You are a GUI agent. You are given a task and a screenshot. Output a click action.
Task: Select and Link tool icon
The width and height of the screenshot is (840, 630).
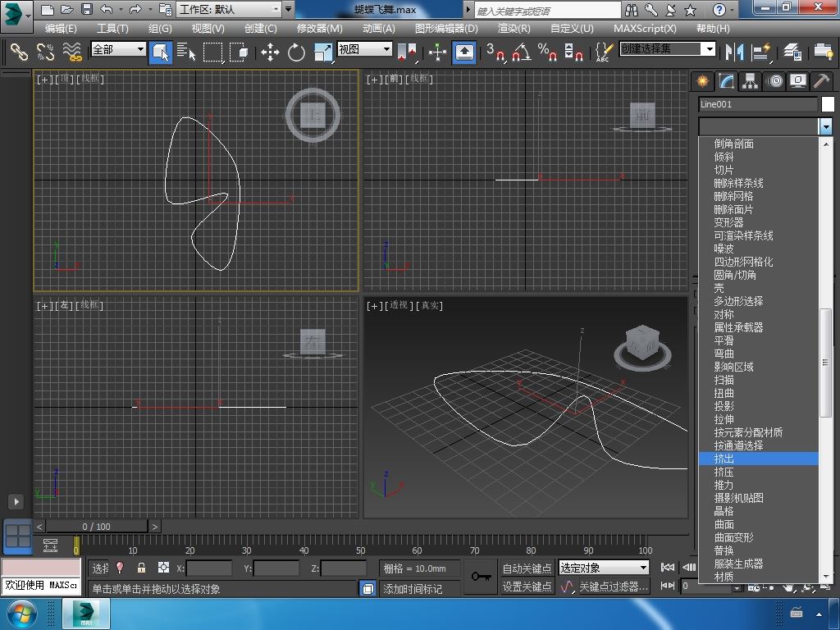pos(20,52)
